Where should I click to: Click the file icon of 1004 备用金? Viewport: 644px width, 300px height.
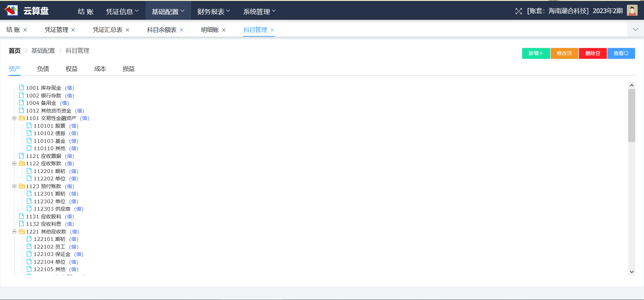click(21, 102)
